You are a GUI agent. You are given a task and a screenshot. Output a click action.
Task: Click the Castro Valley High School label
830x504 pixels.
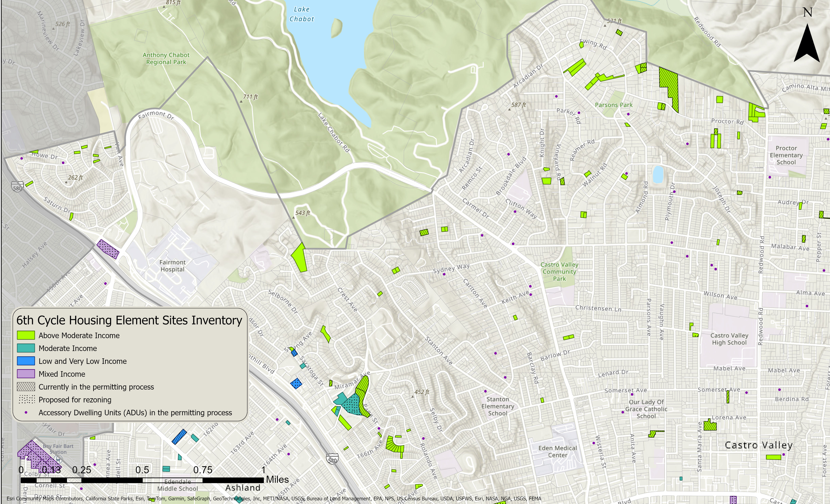point(729,339)
